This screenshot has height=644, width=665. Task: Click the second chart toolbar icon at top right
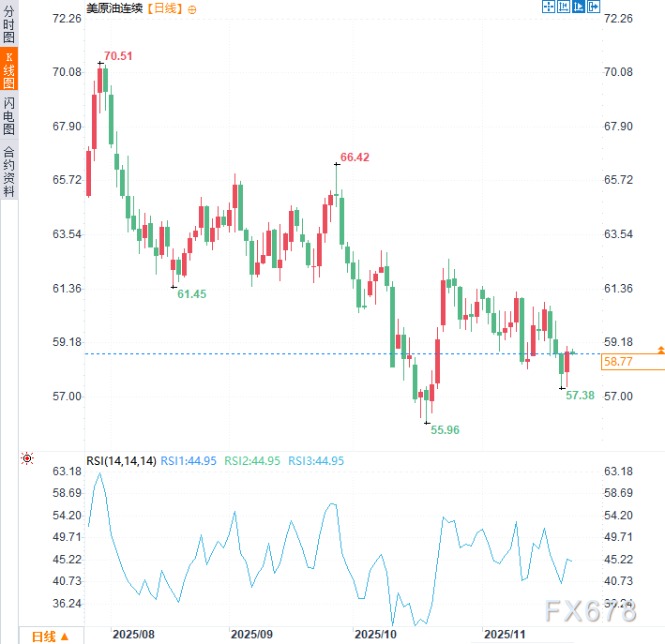[563, 7]
